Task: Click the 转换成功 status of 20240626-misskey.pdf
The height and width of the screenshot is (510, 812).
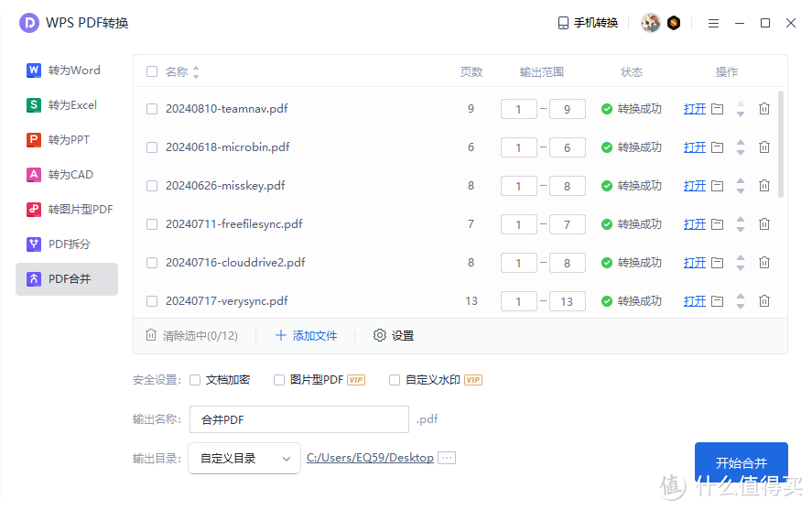Action: coord(632,186)
